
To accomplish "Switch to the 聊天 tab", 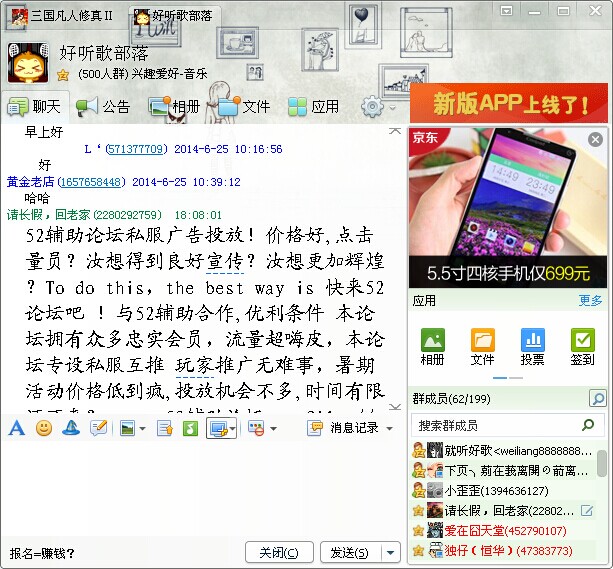I will pyautogui.click(x=34, y=107).
